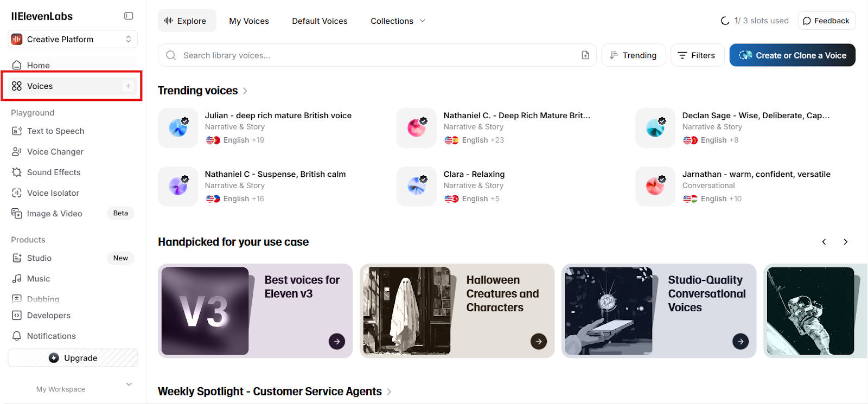The image size is (868, 404).
Task: Open Studio-Quality Conversational Voices thumbnail
Action: (x=609, y=311)
